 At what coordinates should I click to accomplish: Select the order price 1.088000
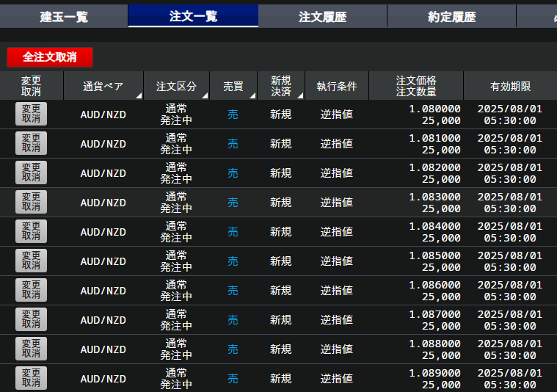click(x=434, y=344)
